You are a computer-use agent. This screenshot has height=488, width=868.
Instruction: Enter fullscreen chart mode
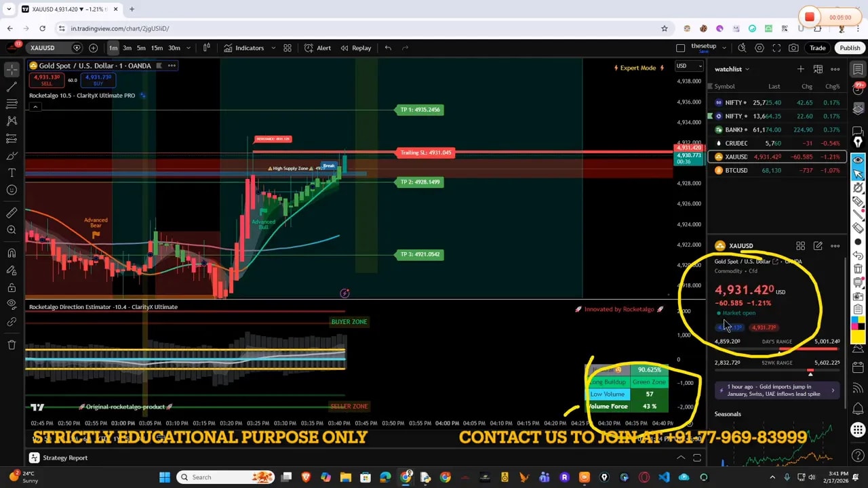pyautogui.click(x=776, y=48)
